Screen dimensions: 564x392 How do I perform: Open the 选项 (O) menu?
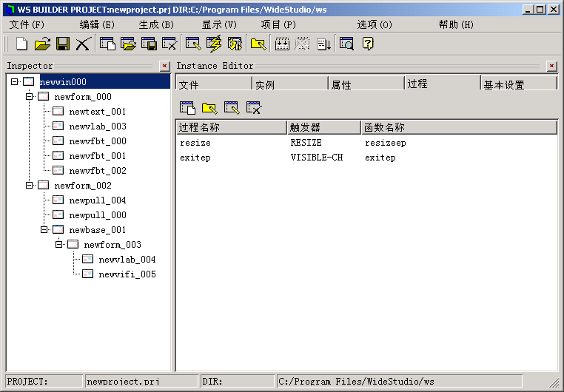coord(375,24)
